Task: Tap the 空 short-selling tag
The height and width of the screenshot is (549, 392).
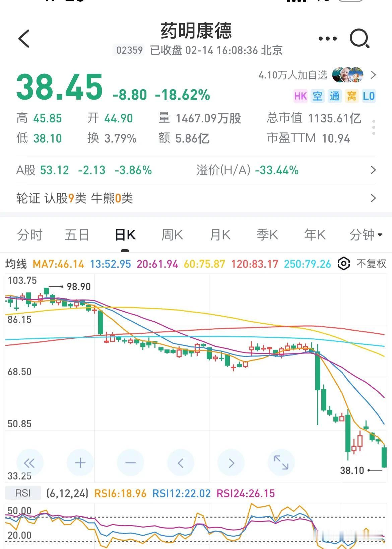Action: point(318,96)
